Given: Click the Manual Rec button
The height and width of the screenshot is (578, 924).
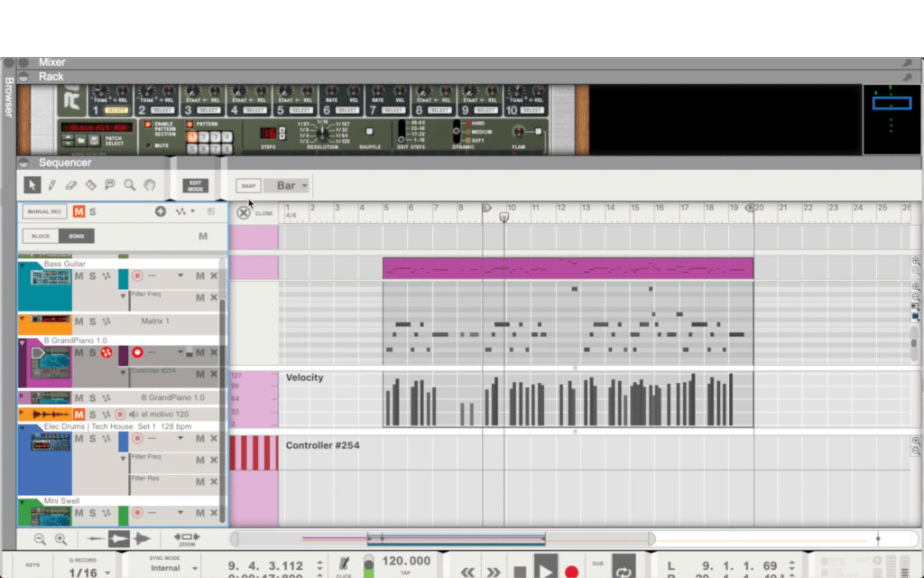Looking at the screenshot, I should pyautogui.click(x=45, y=211).
